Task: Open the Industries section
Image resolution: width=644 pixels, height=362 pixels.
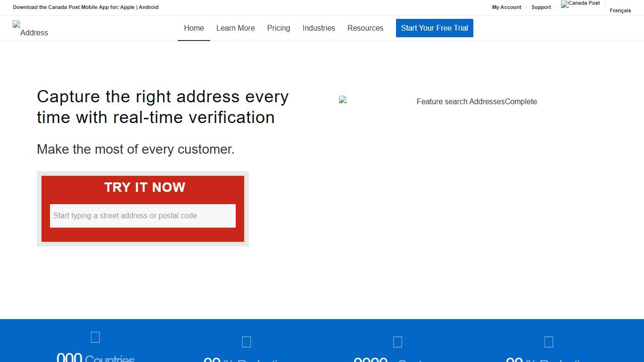Action: pyautogui.click(x=319, y=28)
